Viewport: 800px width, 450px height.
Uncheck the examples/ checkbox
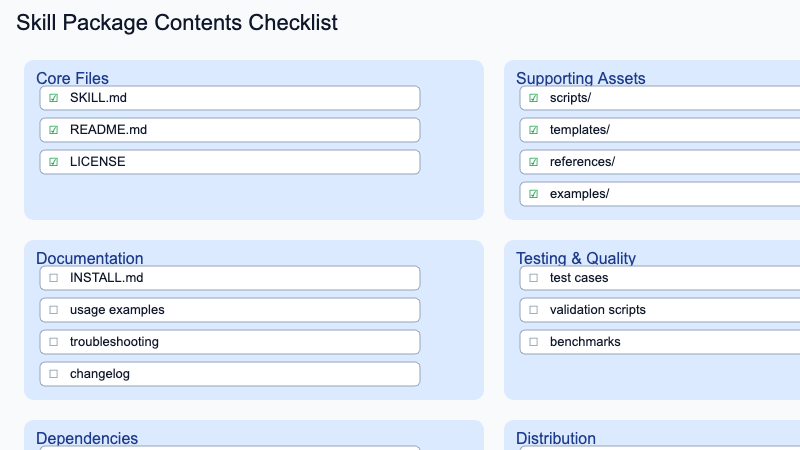click(534, 194)
